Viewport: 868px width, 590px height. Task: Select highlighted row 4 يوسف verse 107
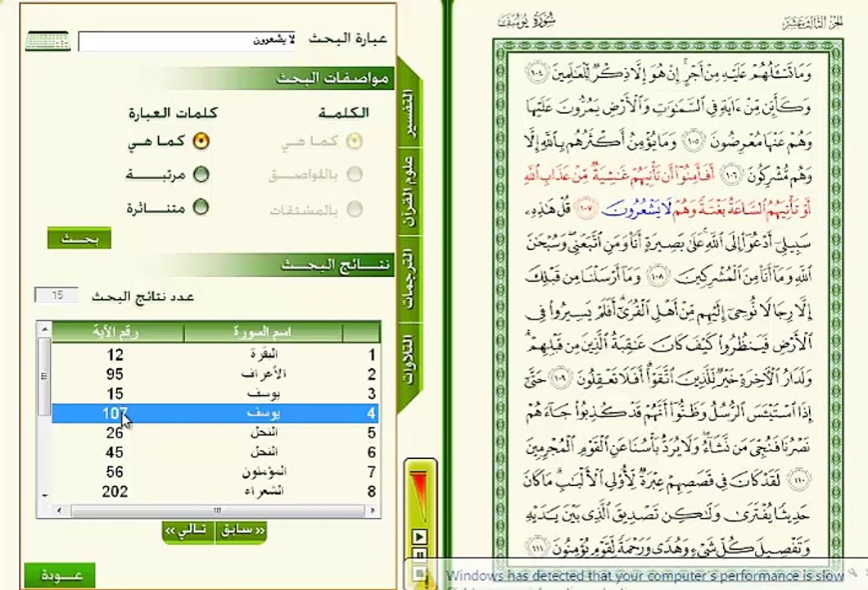coord(216,413)
